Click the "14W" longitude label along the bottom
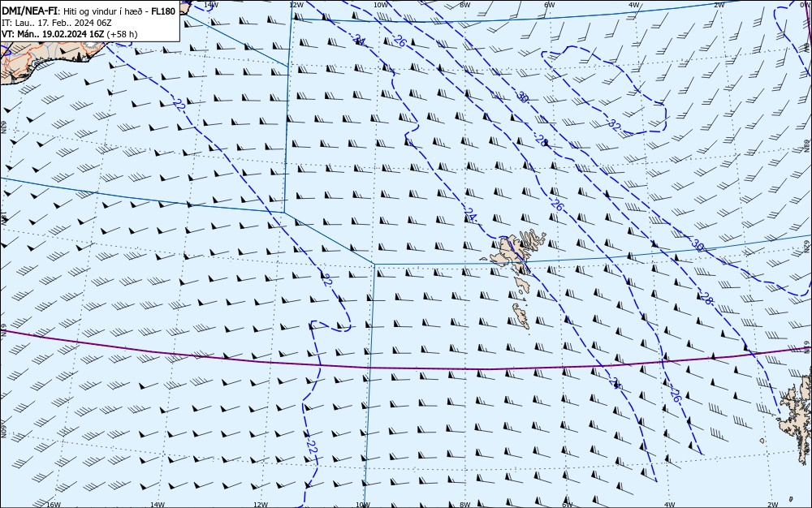The height and width of the screenshot is (508, 812). tap(157, 505)
